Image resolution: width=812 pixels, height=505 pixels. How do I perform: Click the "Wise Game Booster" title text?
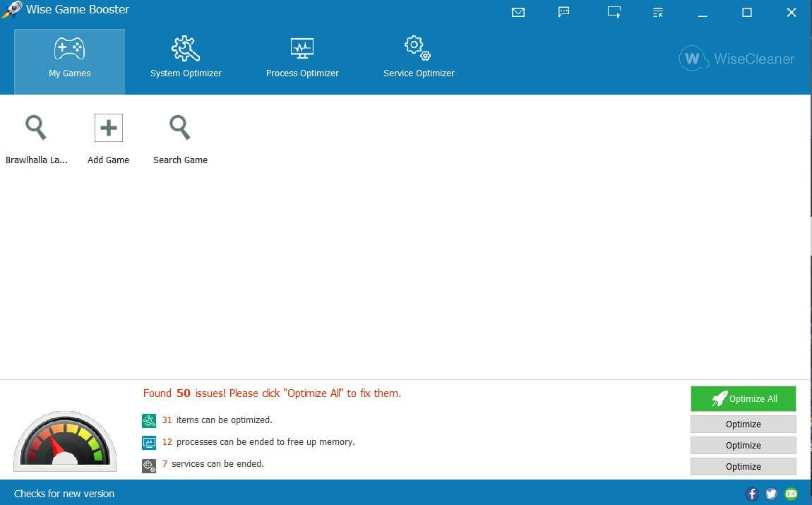78,9
